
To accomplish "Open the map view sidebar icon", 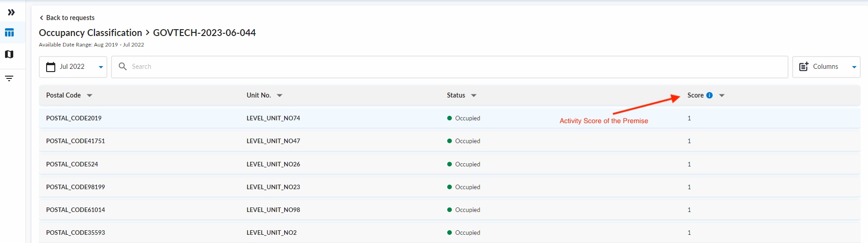I will [9, 54].
